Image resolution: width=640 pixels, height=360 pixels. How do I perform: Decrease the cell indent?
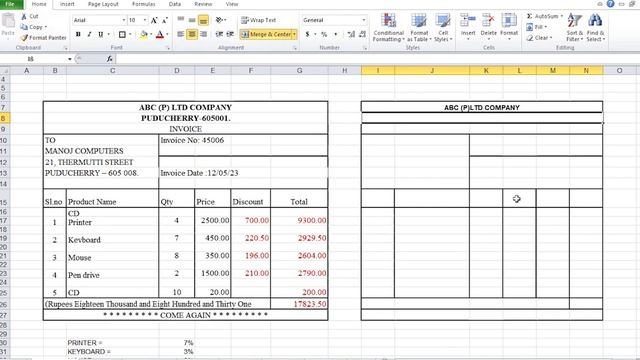[219, 34]
